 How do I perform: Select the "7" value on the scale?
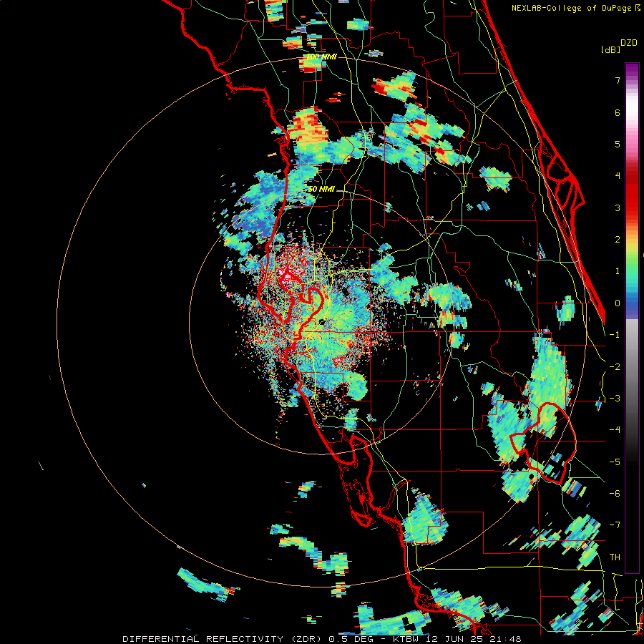pyautogui.click(x=618, y=80)
